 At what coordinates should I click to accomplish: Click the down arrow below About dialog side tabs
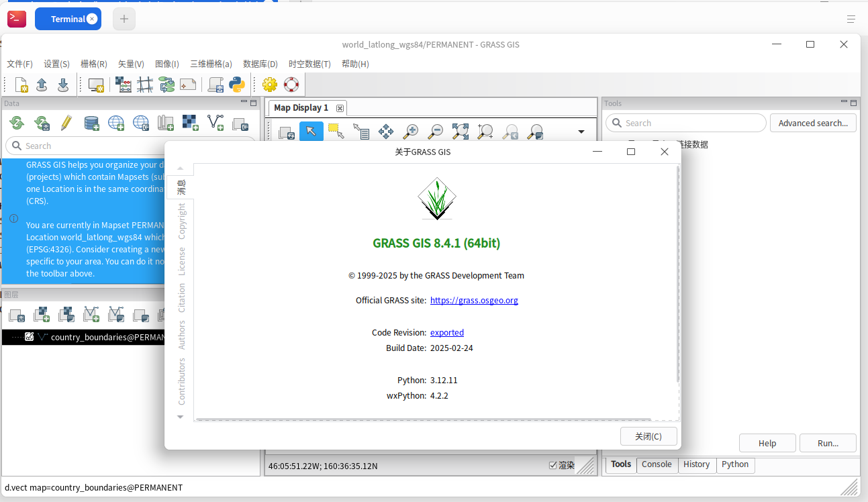pyautogui.click(x=180, y=417)
